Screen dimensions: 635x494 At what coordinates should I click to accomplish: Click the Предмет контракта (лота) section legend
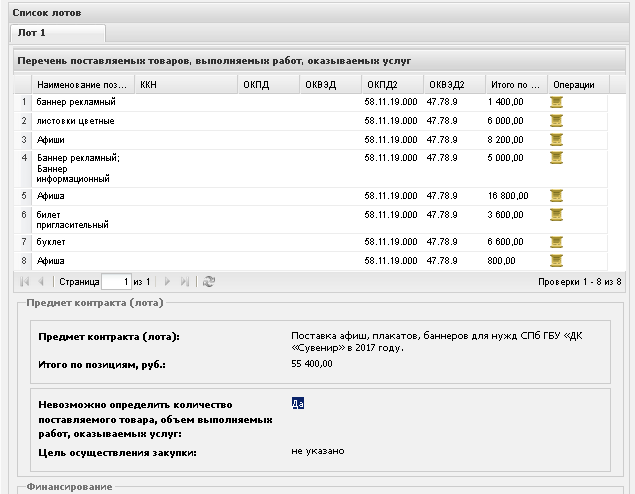coord(95,303)
